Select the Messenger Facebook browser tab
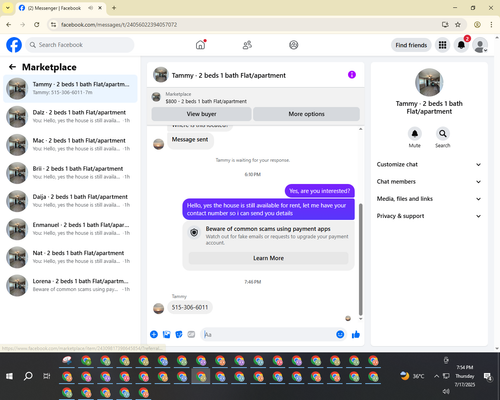 point(60,8)
